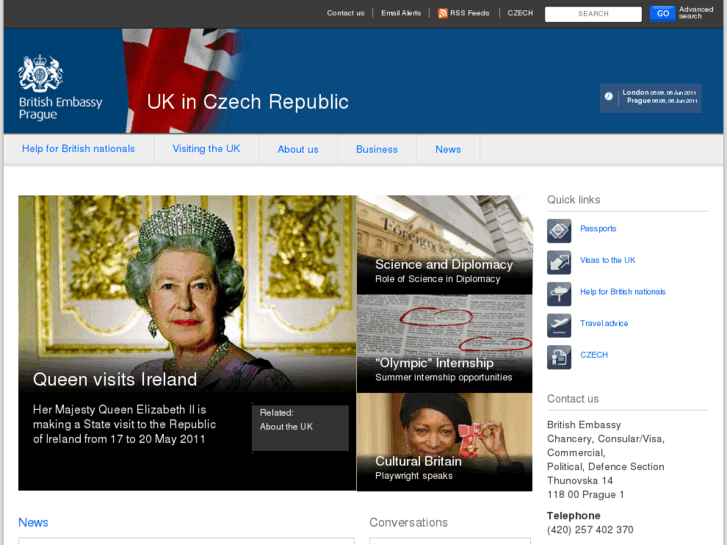Click Contact us in top bar
This screenshot has height=545, width=727.
click(345, 13)
